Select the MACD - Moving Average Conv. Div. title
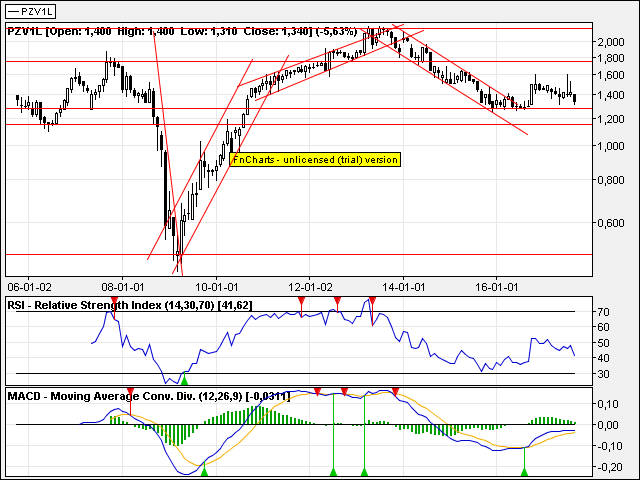 click(x=149, y=396)
